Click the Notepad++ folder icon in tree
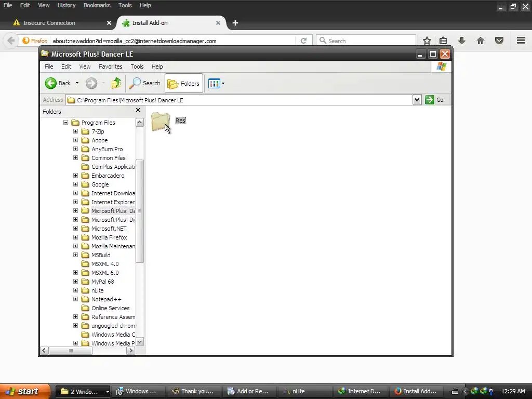The image size is (532, 399). tap(85, 299)
